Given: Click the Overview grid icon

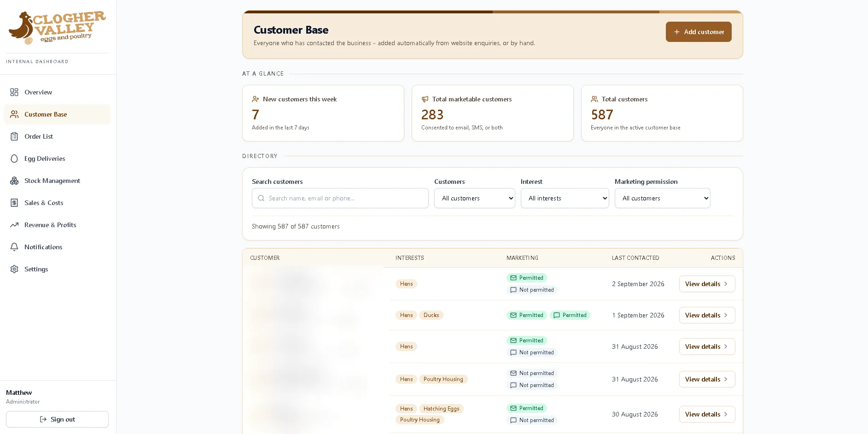Looking at the screenshot, I should pos(14,92).
